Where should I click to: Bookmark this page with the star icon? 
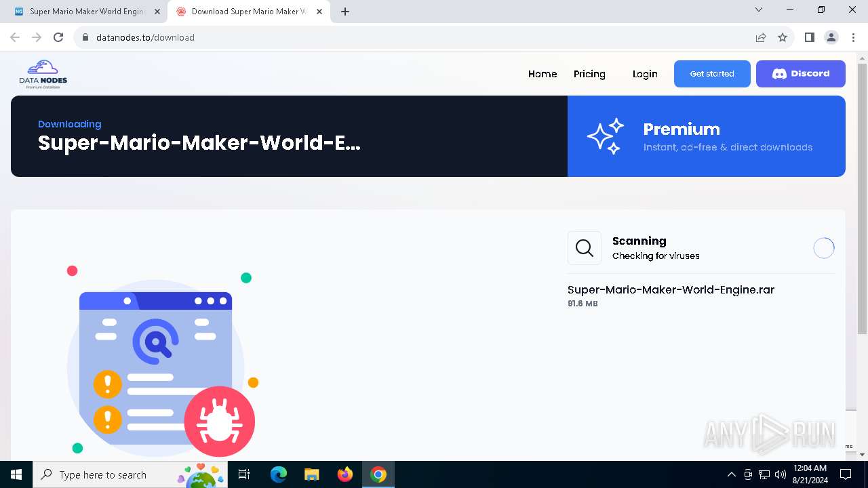point(783,37)
